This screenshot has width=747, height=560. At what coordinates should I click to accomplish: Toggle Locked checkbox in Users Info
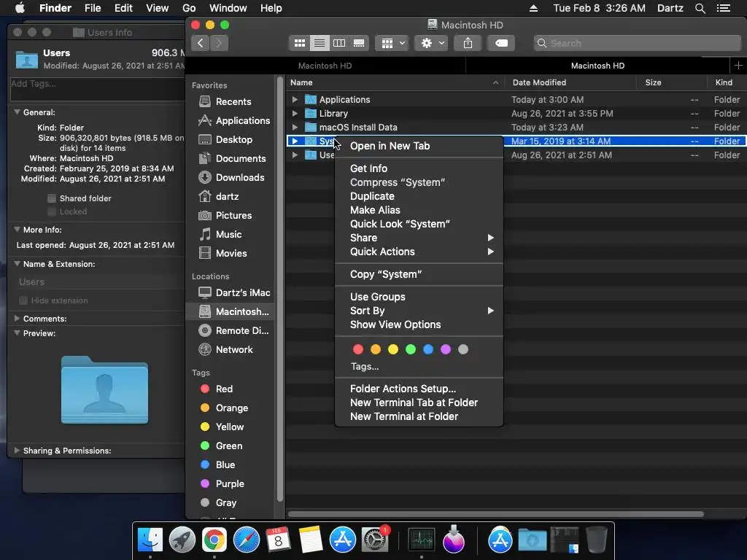52,212
